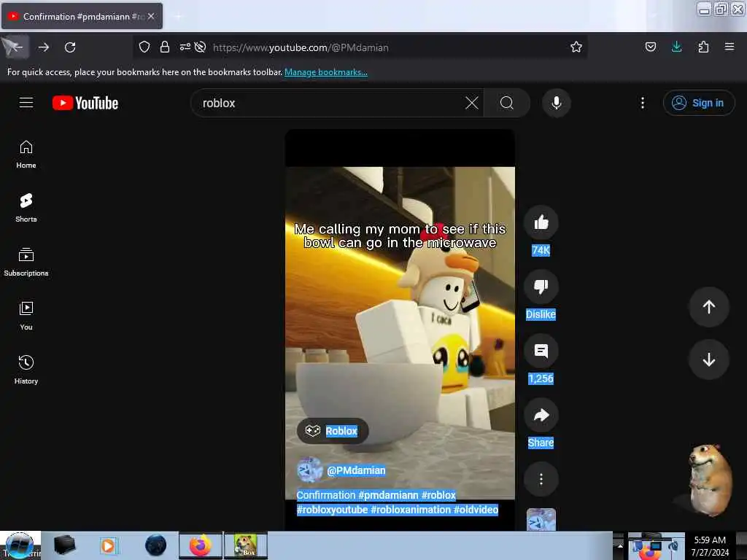Clear the roblox search text
This screenshot has width=747, height=560.
pos(472,103)
